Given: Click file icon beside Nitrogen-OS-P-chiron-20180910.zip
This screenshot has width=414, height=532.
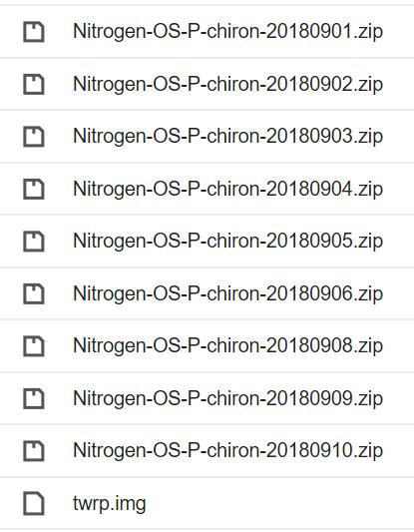Looking at the screenshot, I should [x=34, y=451].
